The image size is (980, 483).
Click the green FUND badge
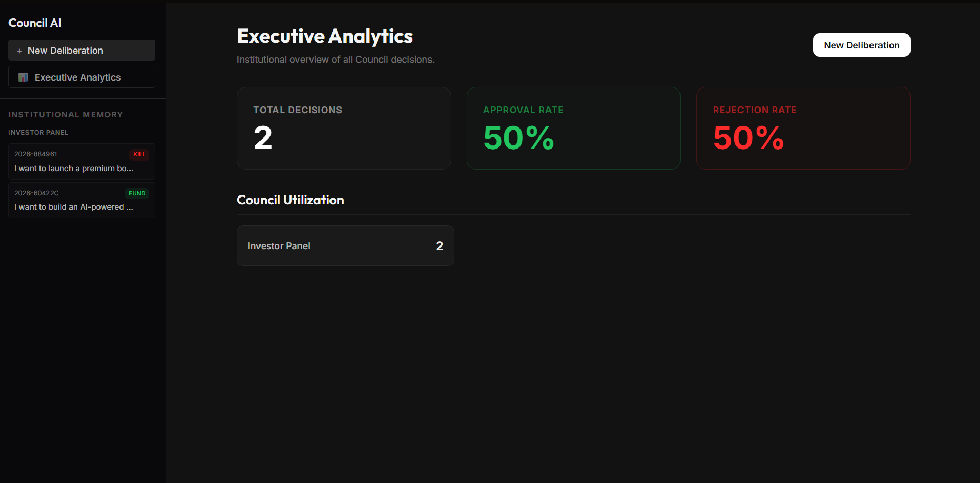pos(137,193)
